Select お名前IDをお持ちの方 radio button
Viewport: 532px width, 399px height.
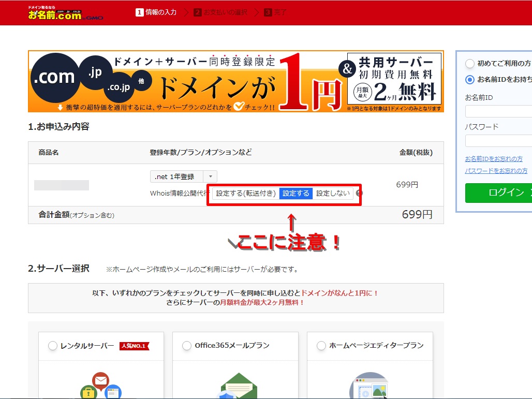pos(469,80)
